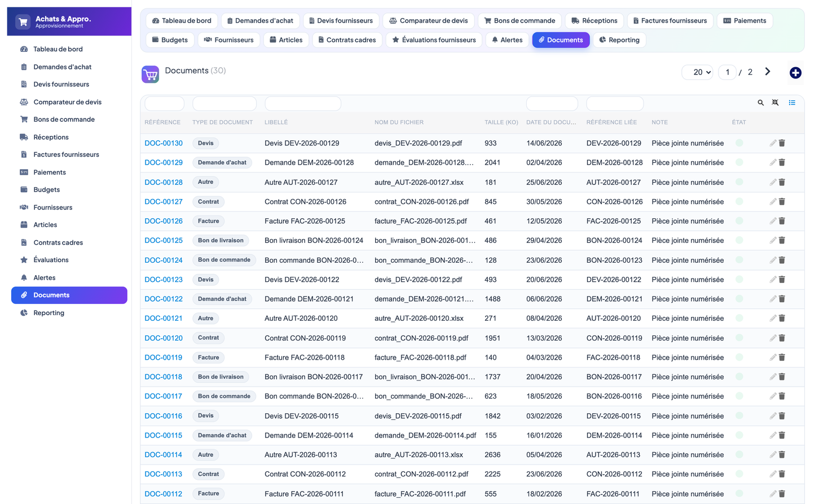815x504 pixels.
Task: Click the clear-filters crossed magnifier icon
Action: [x=776, y=103]
